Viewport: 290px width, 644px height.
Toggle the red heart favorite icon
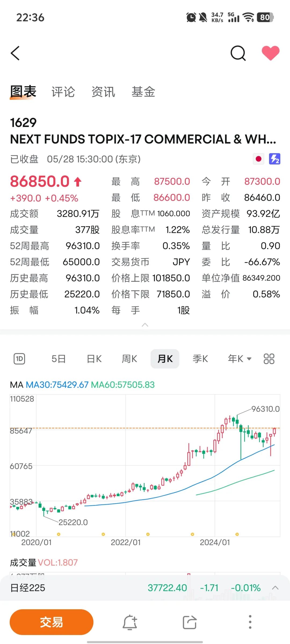[271, 53]
